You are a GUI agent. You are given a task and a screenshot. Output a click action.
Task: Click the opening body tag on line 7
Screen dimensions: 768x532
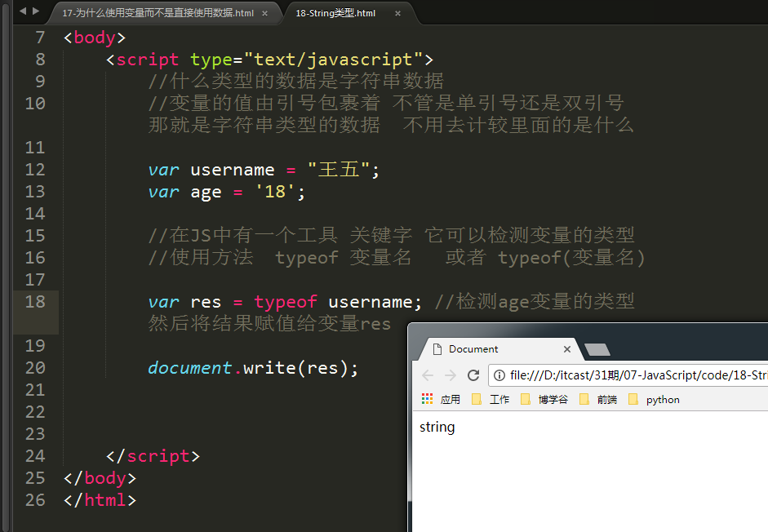[x=95, y=38]
